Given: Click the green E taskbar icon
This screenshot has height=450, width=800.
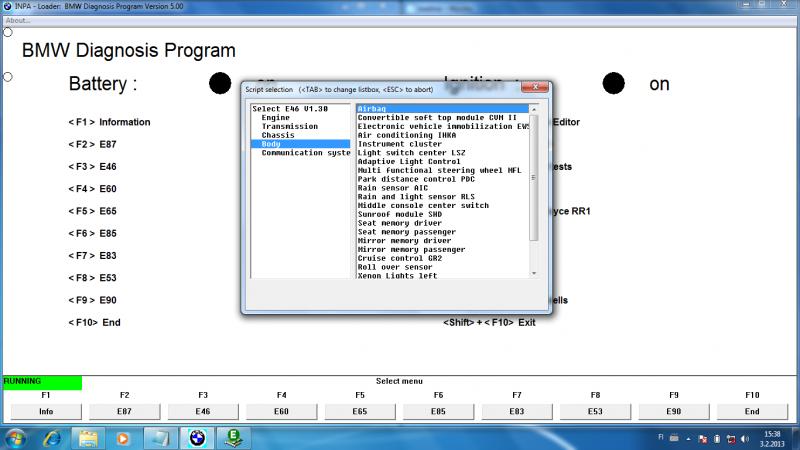Looking at the screenshot, I should 233,437.
